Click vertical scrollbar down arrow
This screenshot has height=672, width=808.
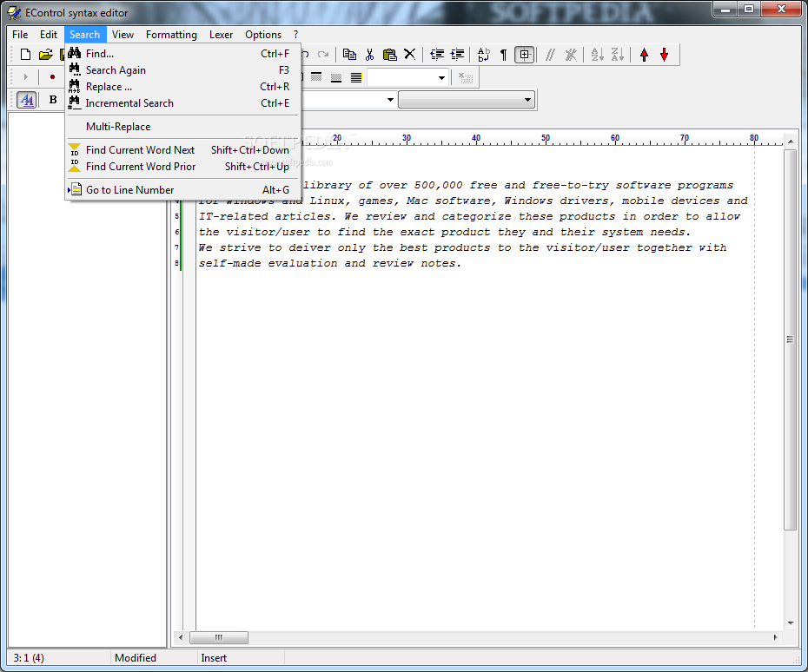click(x=791, y=623)
